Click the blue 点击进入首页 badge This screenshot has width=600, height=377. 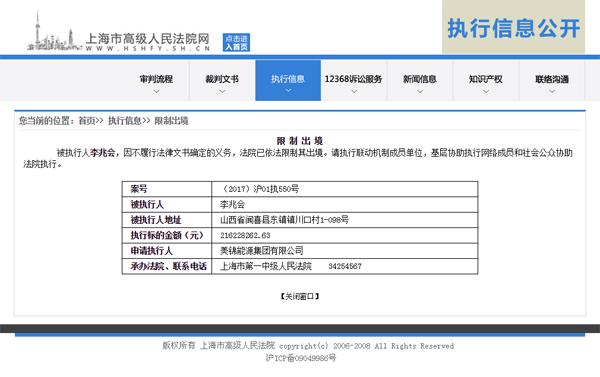236,42
